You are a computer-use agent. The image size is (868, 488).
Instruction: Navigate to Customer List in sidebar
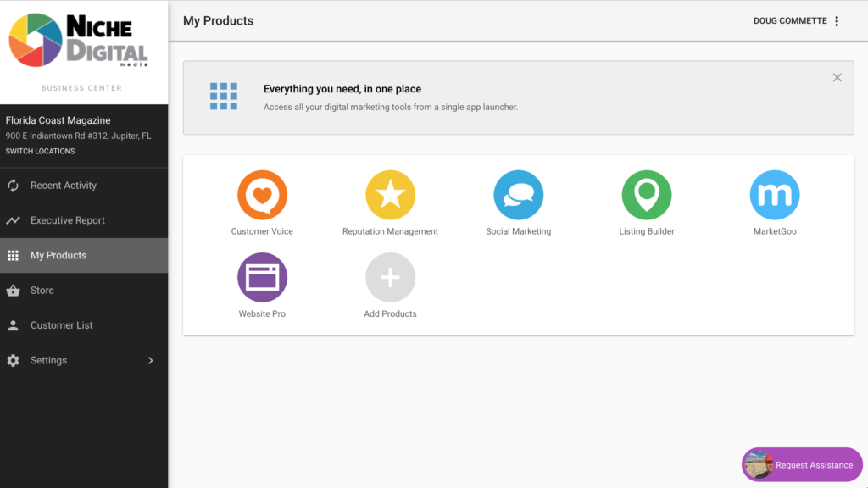click(x=84, y=325)
